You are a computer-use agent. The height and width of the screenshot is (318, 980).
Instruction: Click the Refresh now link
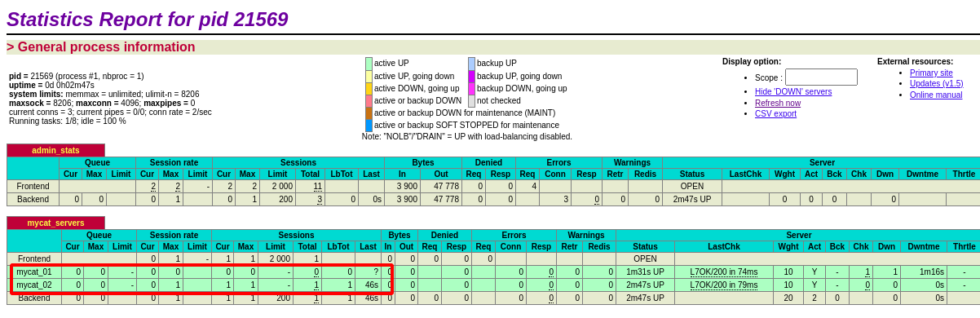(778, 103)
